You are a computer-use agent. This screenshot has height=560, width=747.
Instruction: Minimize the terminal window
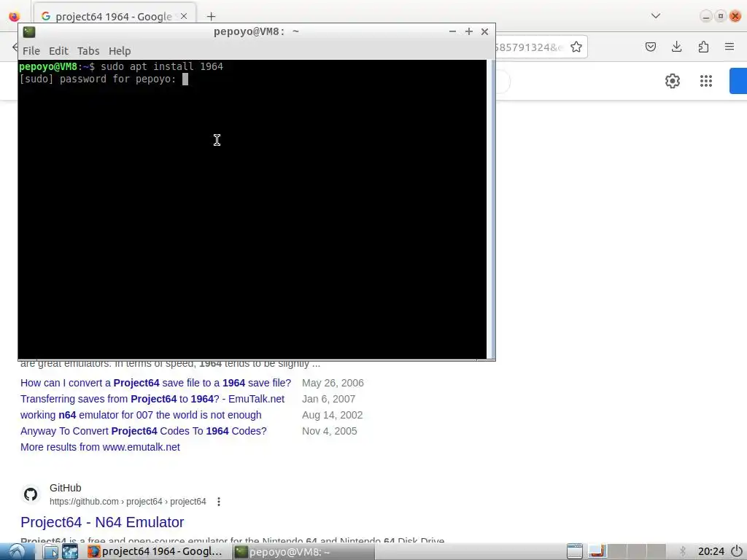pos(452,31)
